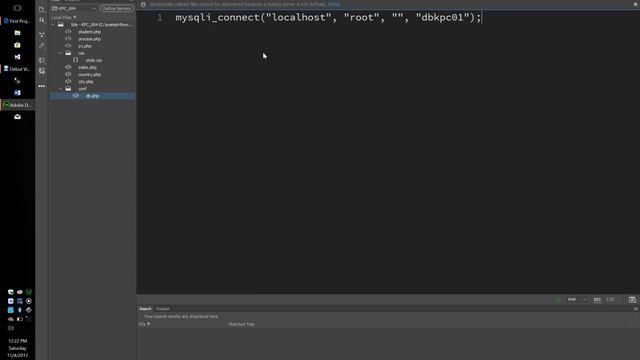The width and height of the screenshot is (640, 360).
Task: Click the real-time preview icon in status bar
Action: click(632, 300)
